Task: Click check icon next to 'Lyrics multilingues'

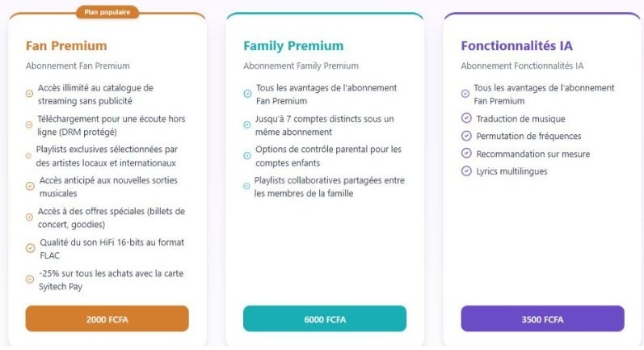Action: click(465, 171)
